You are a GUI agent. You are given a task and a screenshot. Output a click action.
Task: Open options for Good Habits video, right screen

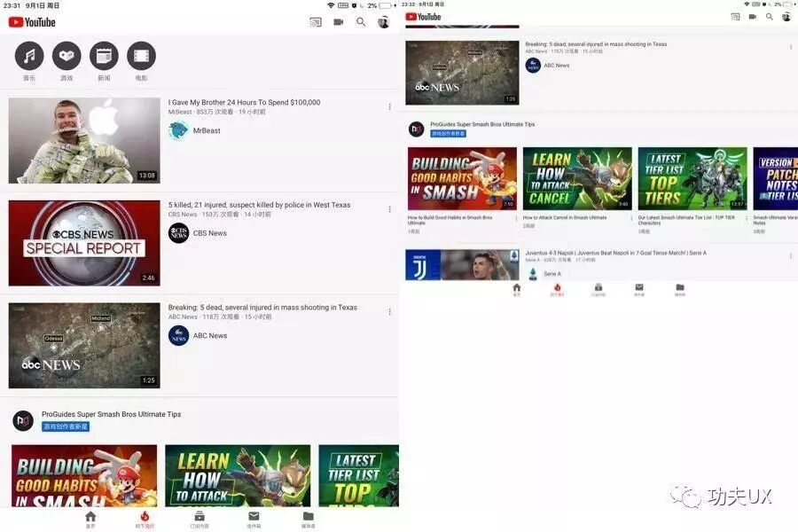click(x=516, y=218)
